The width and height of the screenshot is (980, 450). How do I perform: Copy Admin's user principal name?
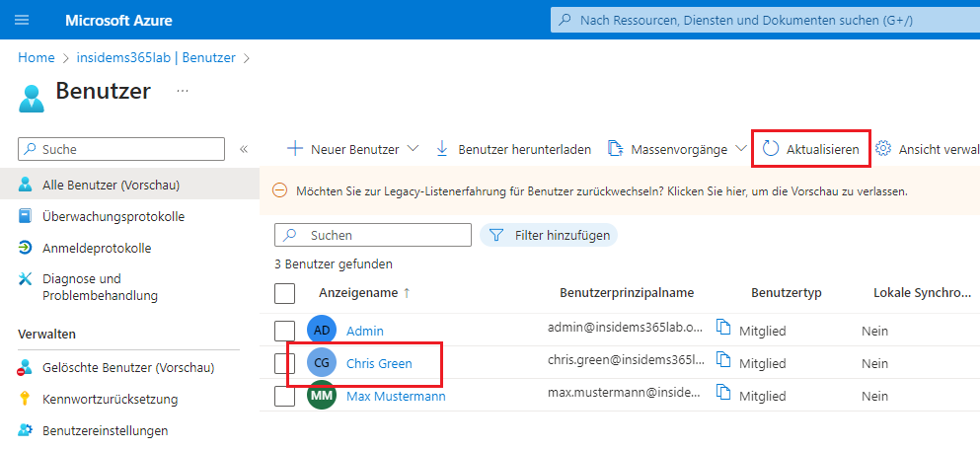pos(723,329)
